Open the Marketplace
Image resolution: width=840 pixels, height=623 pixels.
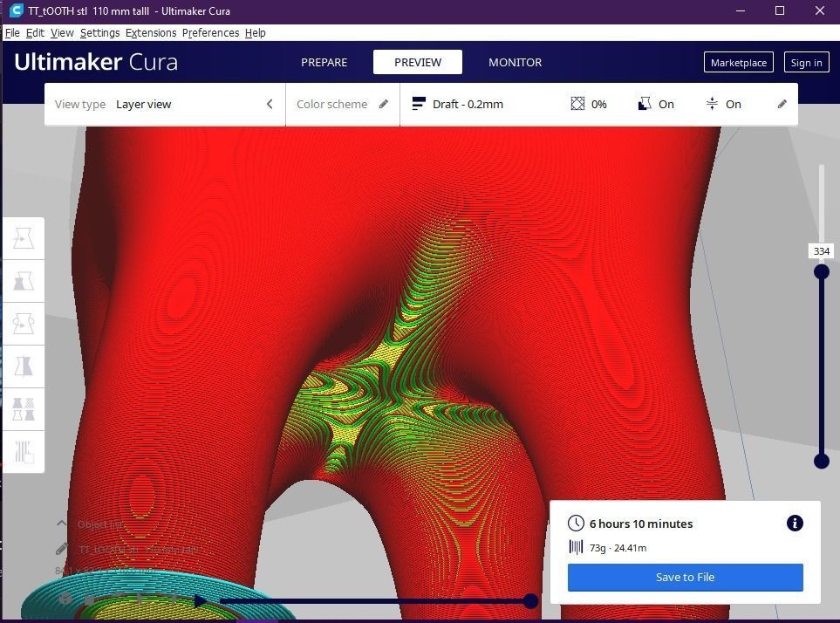pos(738,63)
